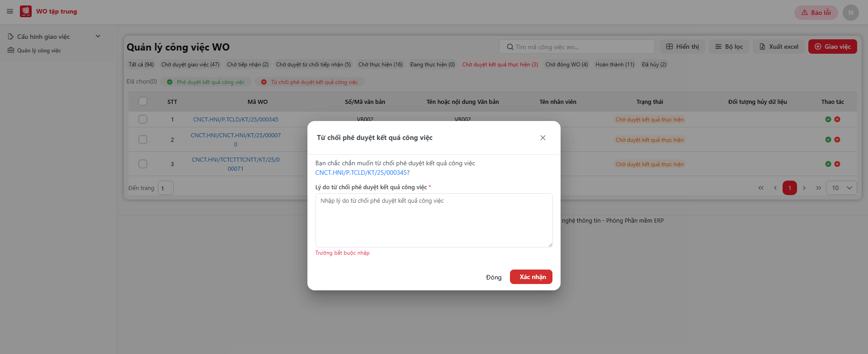Click green approve icon in row 1
The height and width of the screenshot is (354, 868).
(828, 119)
